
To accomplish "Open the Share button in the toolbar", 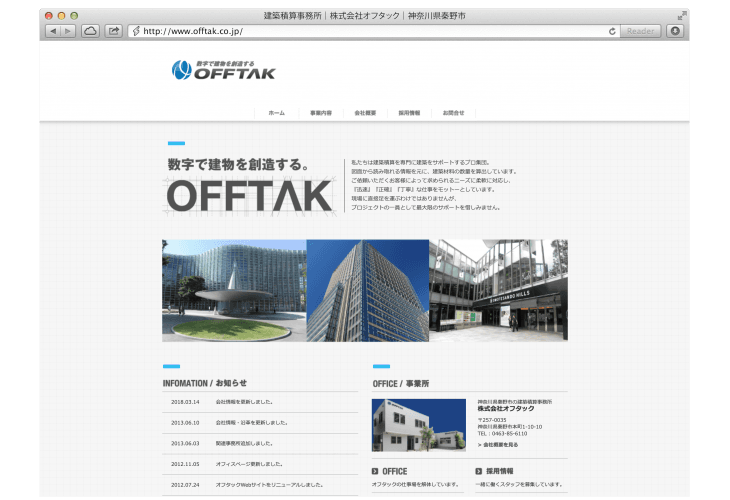I will point(113,31).
